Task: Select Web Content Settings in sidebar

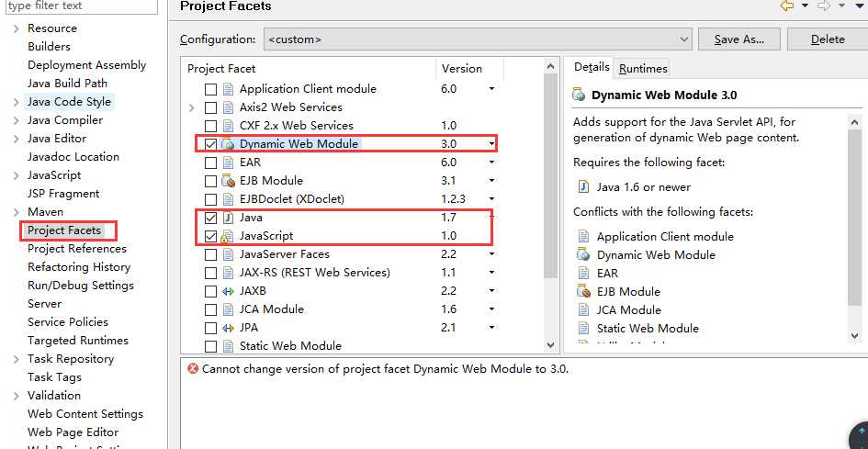Action: pyautogui.click(x=85, y=413)
